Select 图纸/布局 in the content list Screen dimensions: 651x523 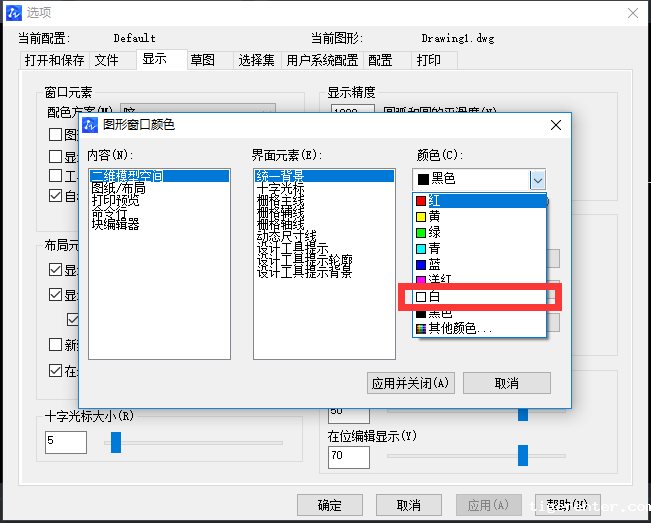coord(118,188)
